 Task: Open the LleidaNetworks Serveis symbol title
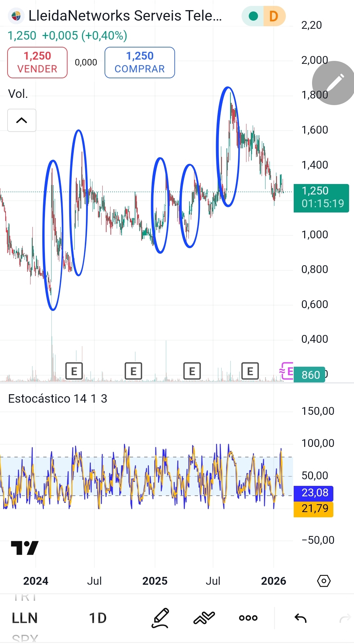point(125,16)
